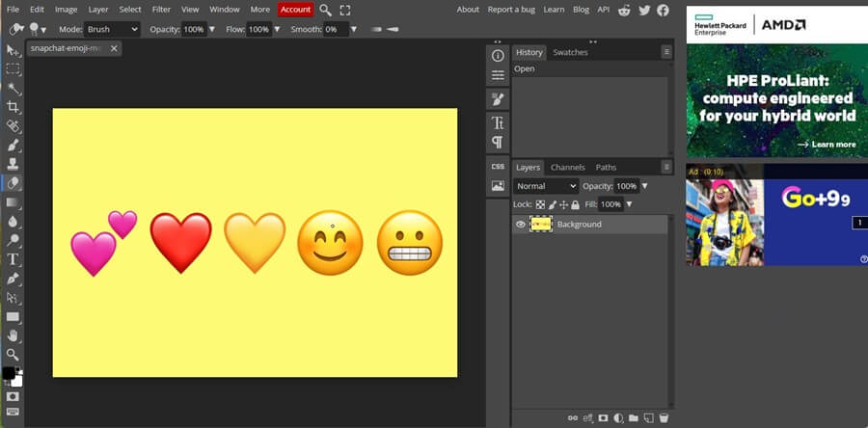Select the Move tool
Screen dimensions: 868x428
coord(13,50)
